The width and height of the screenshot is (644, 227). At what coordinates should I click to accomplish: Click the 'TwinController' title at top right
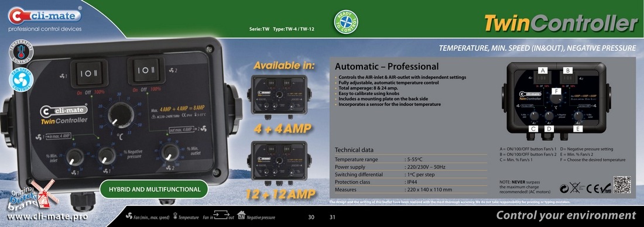tap(560, 23)
